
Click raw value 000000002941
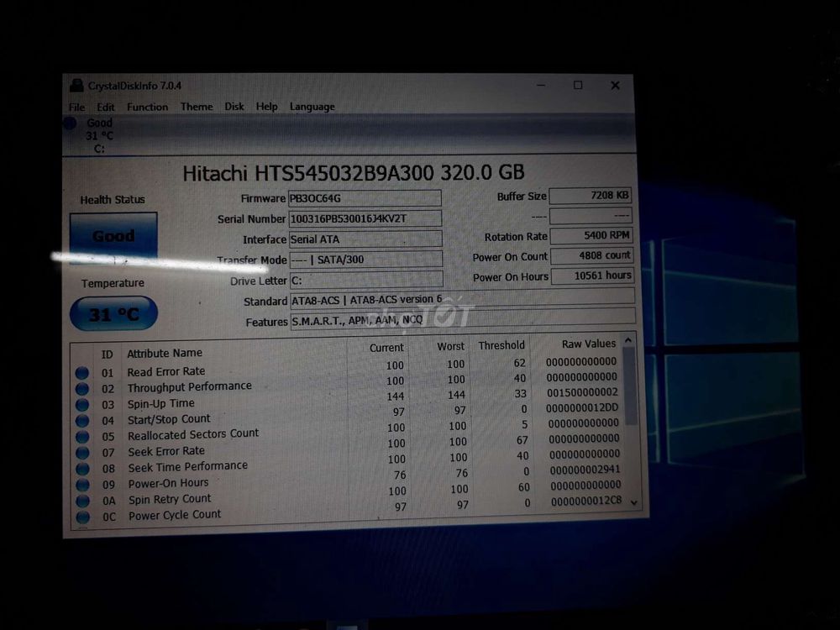click(585, 470)
